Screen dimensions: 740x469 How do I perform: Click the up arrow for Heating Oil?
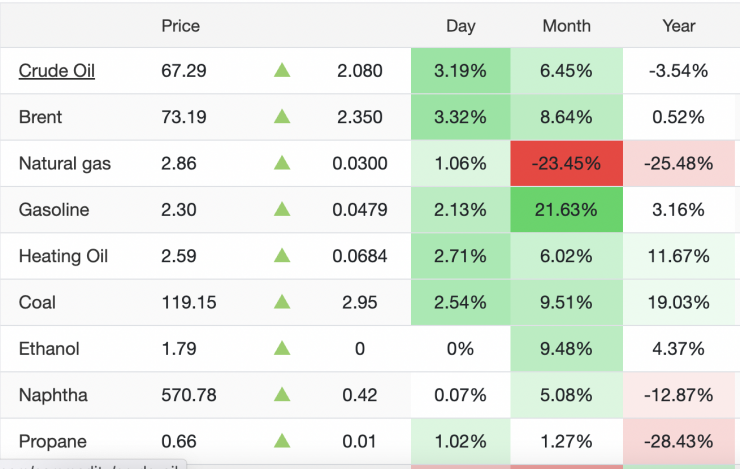coord(282,256)
